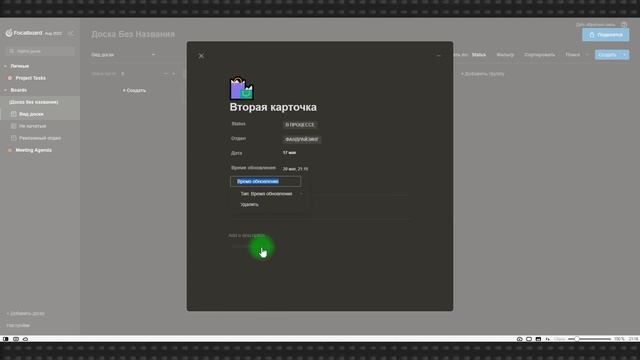Viewport: 640px width, 360px height.
Task: Open the table view under Вид доски in sidebar
Action: 32,126
